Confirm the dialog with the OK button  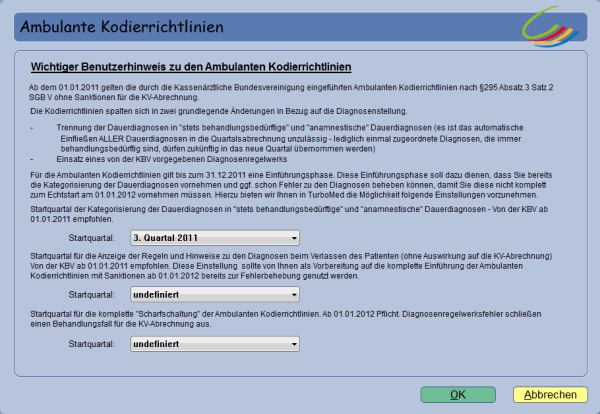(x=458, y=395)
